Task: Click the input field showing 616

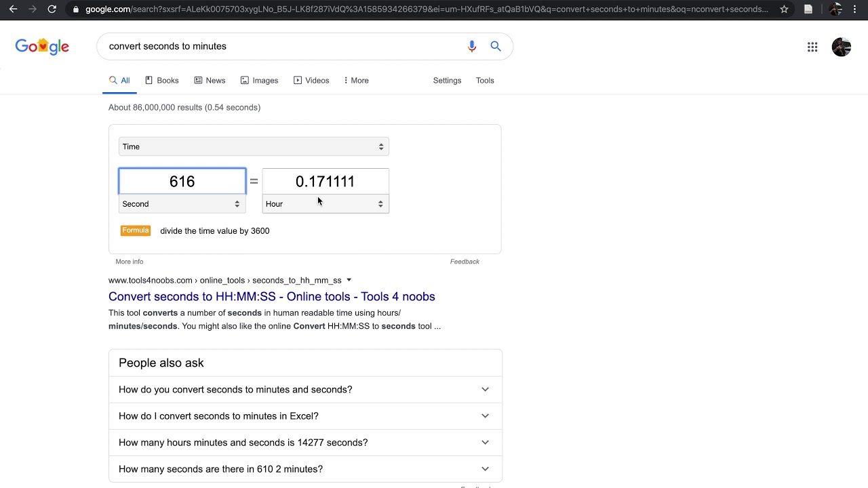Action: click(x=182, y=181)
